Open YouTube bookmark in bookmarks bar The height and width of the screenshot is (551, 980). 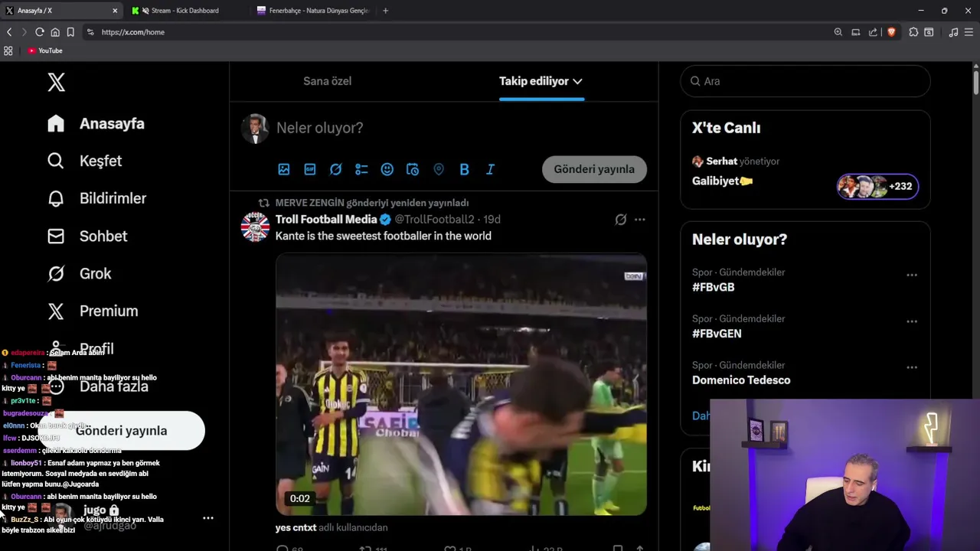coord(44,51)
